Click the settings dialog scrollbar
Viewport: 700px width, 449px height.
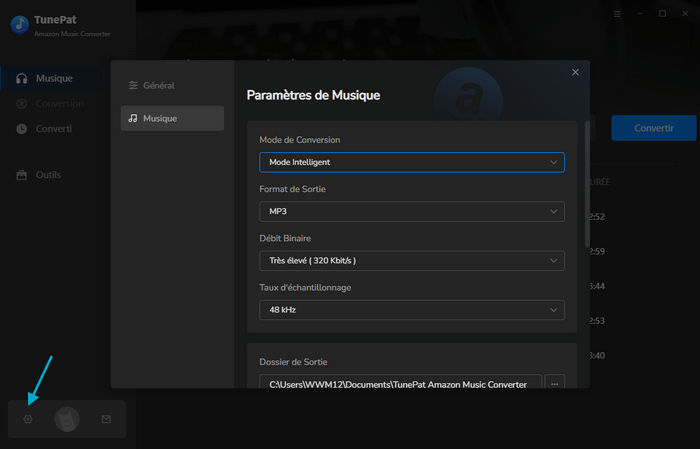[587, 184]
